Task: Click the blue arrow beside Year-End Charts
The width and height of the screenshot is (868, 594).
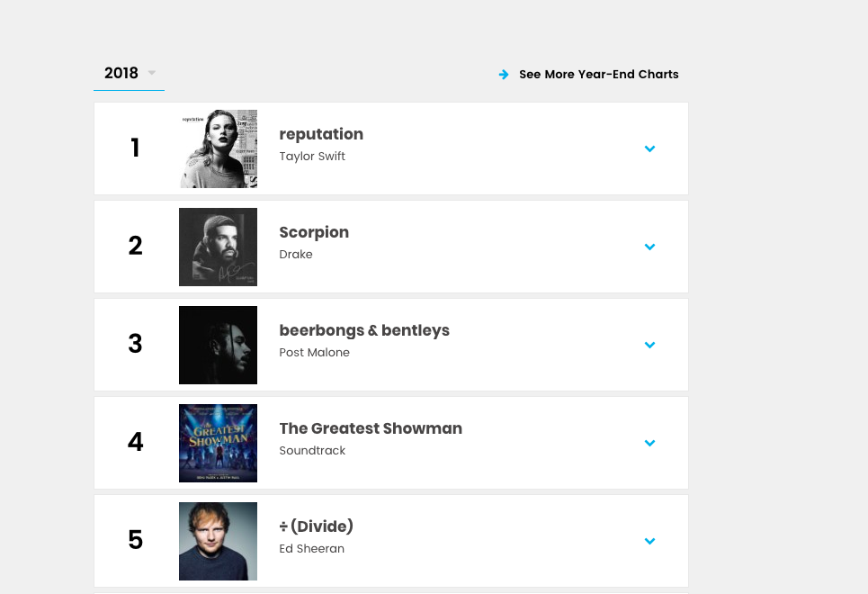Action: click(x=504, y=74)
